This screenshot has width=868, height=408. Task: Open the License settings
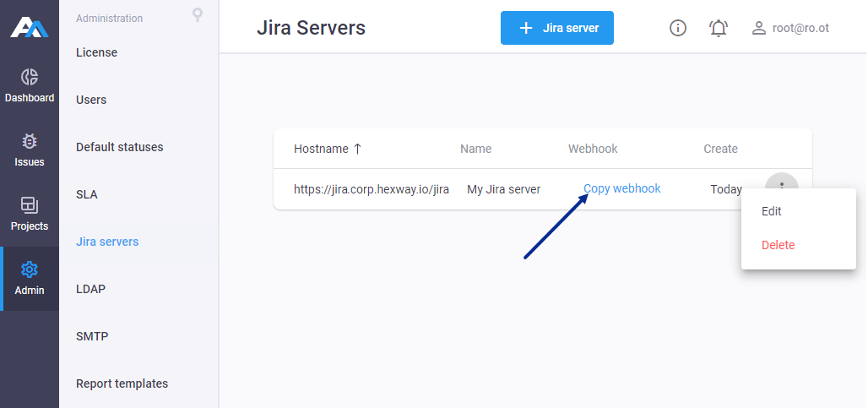click(x=96, y=52)
